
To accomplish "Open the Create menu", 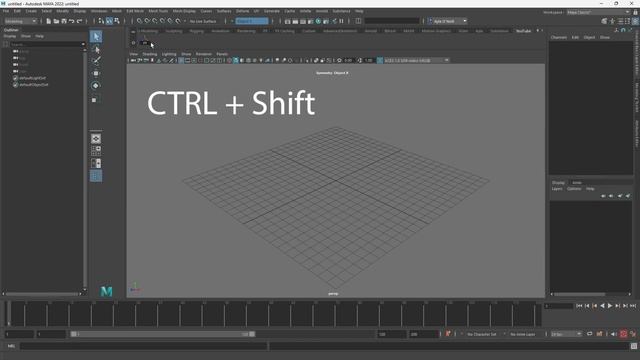I will click(31, 11).
